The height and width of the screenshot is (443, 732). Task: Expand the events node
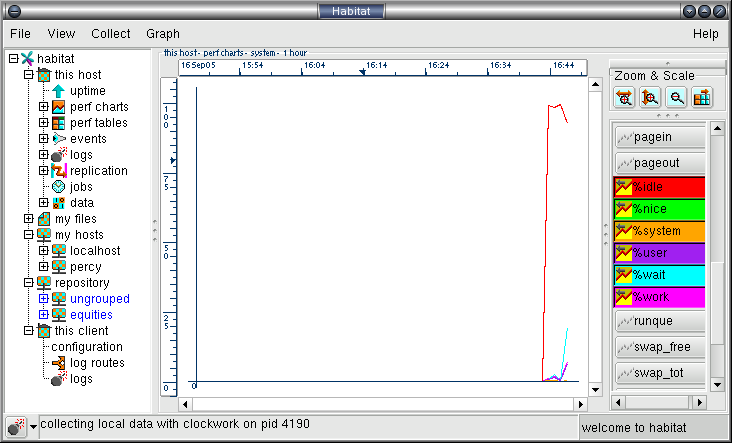[x=43, y=139]
